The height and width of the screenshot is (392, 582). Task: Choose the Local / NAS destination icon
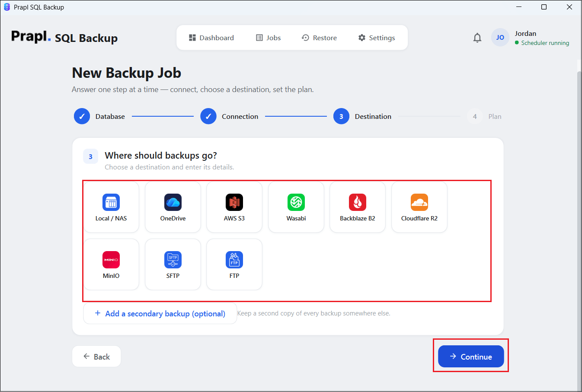(x=111, y=202)
